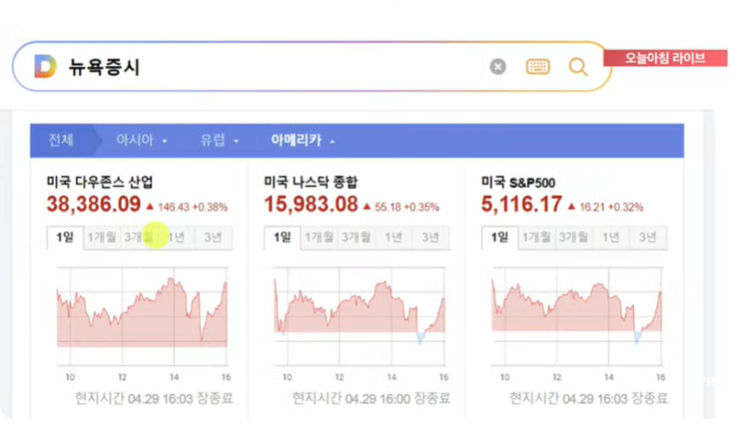Click the index value 5,116.17
743x439 pixels.
tap(522, 204)
